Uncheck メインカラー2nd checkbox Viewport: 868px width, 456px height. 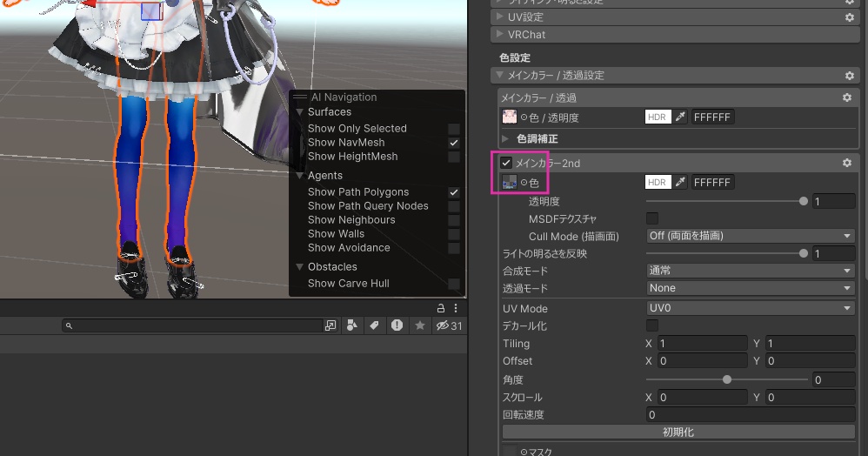point(506,163)
